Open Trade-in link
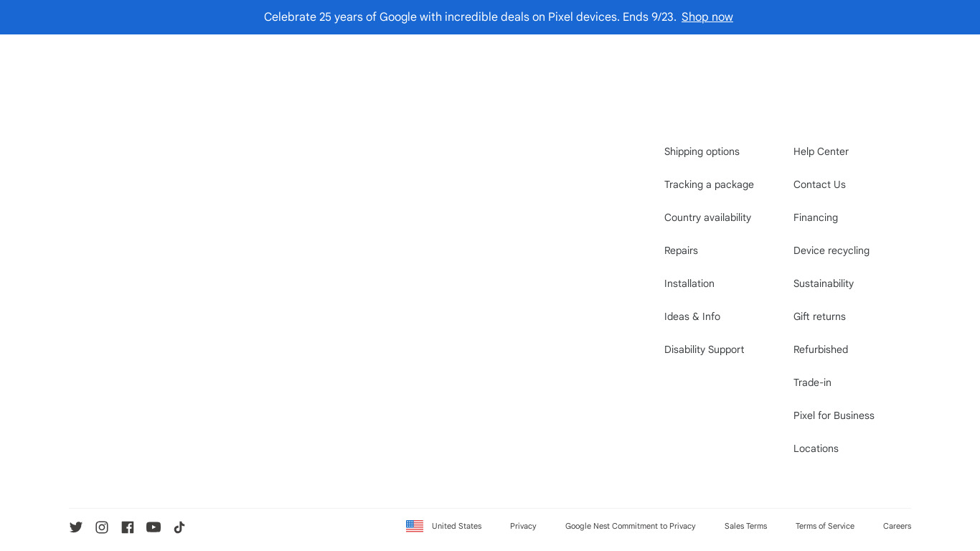980x551 pixels. coord(812,382)
